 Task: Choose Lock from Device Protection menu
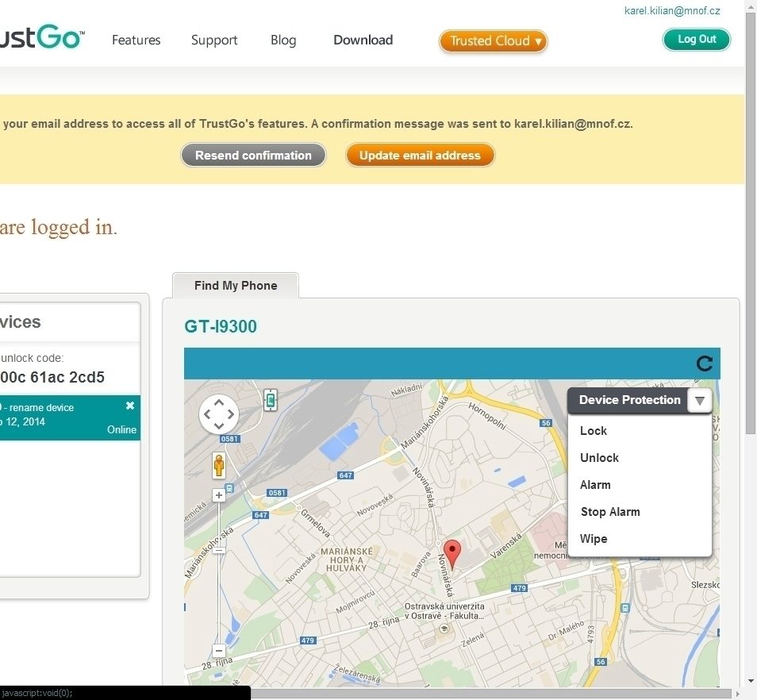[x=594, y=431]
